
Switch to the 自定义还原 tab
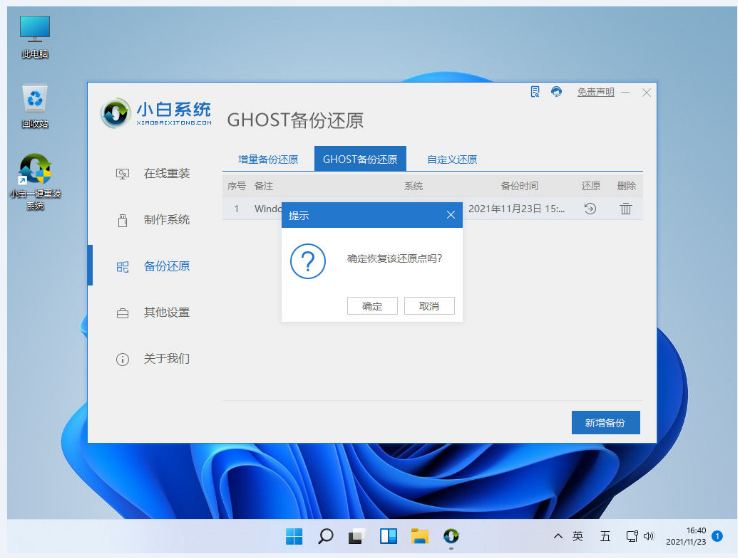tap(452, 159)
